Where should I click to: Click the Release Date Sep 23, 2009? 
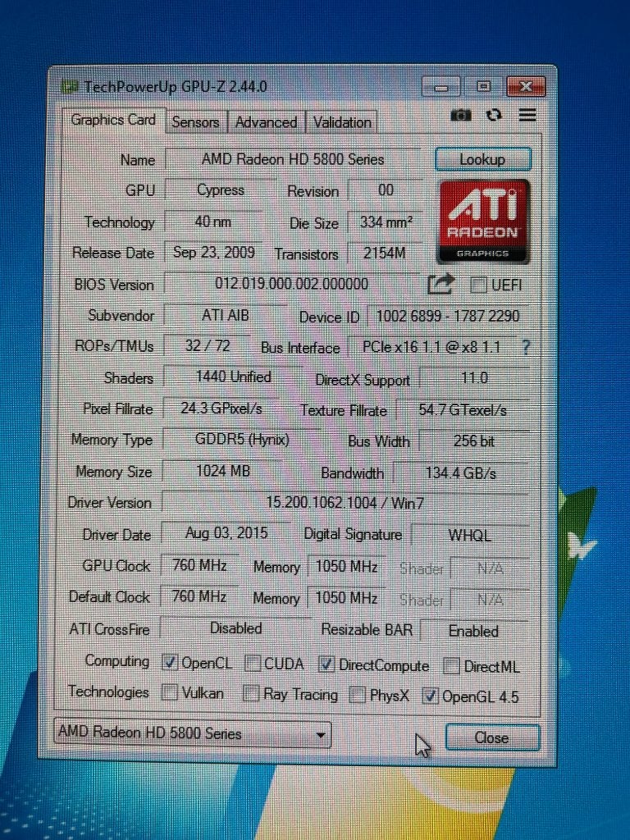coord(214,253)
